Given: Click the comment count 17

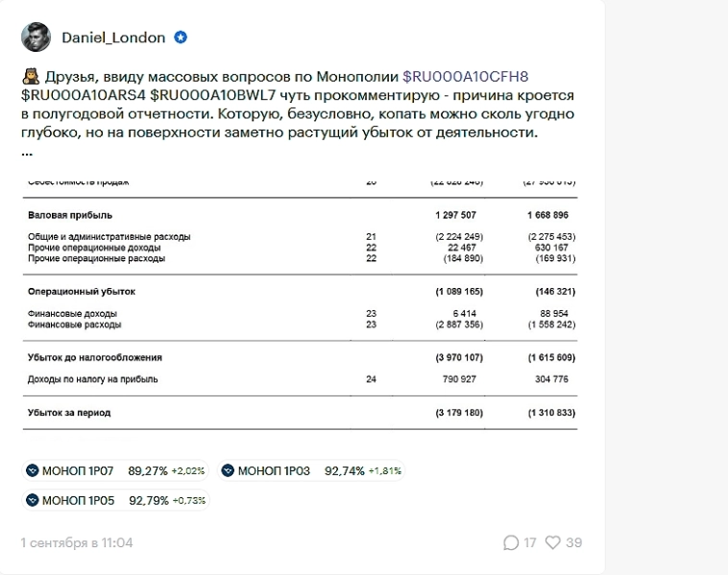Looking at the screenshot, I should coord(530,542).
